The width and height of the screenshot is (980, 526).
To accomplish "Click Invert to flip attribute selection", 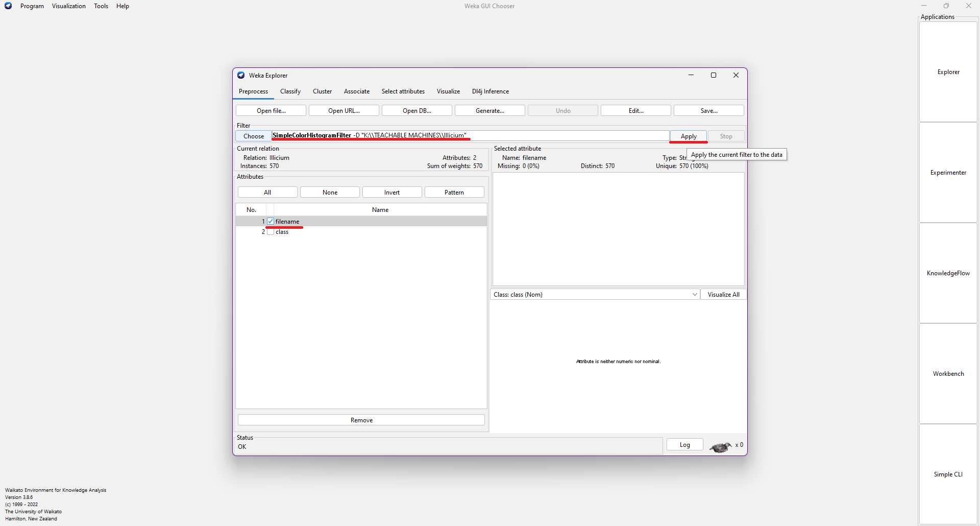I will click(391, 193).
